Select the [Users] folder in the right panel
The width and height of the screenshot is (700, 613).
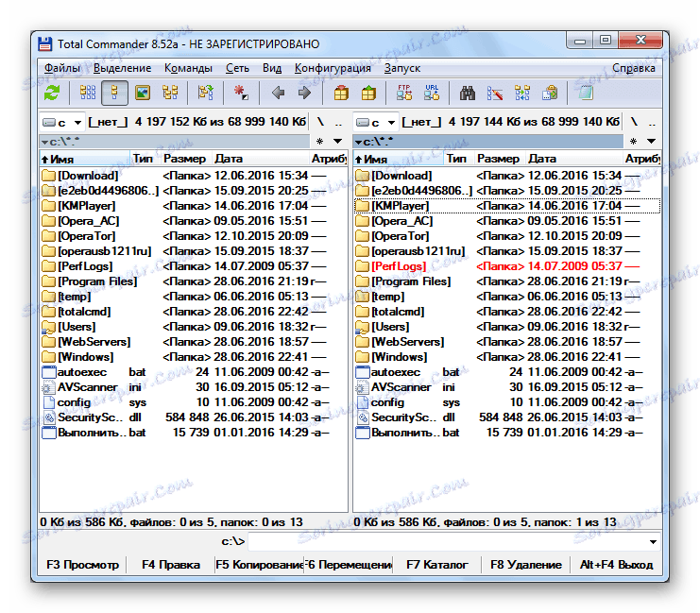pyautogui.click(x=507, y=327)
